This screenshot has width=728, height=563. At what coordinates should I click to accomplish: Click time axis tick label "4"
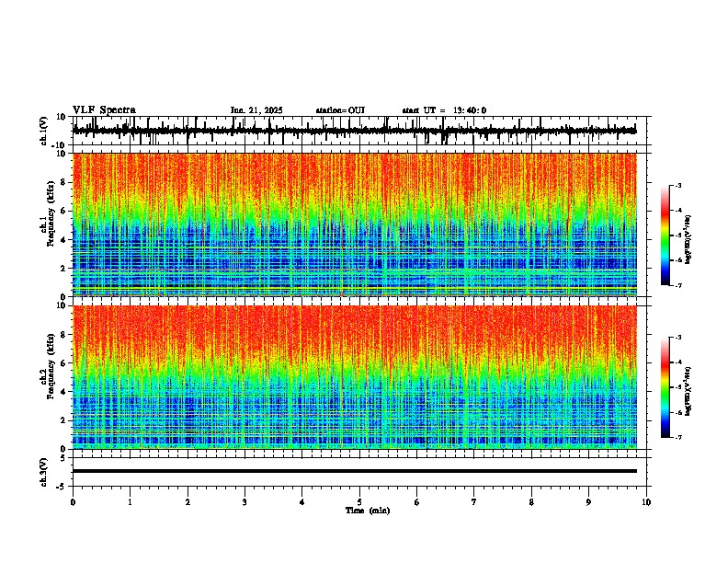click(x=302, y=502)
